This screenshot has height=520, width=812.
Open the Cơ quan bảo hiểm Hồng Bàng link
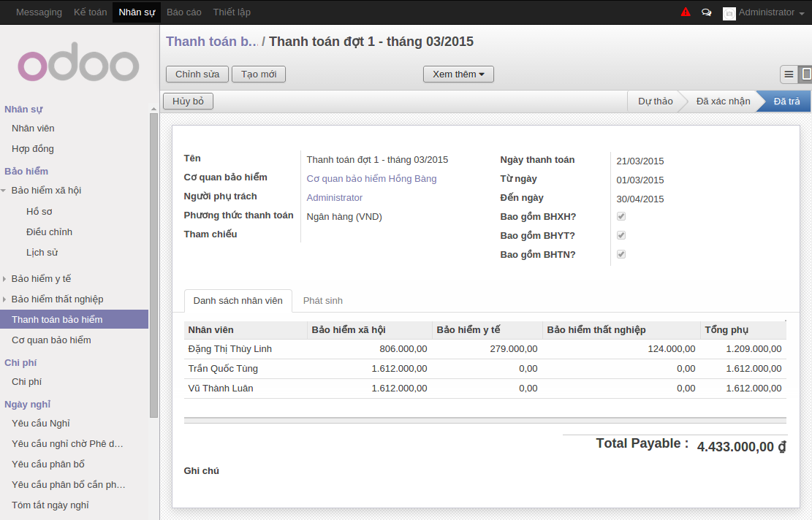[371, 178]
